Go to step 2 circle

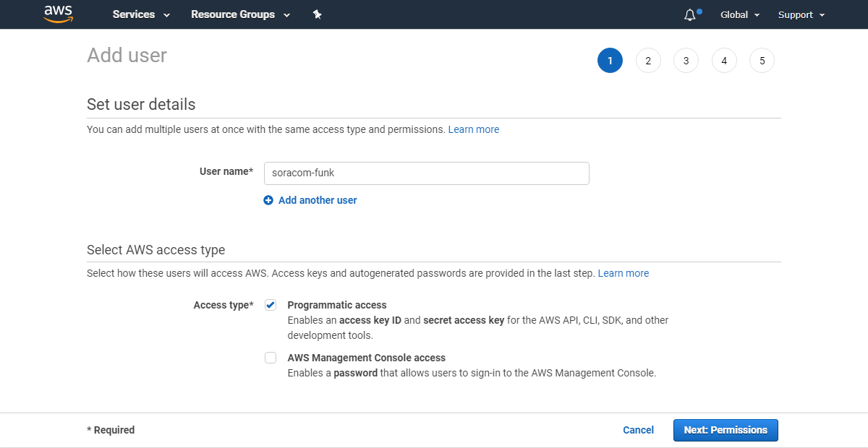coord(648,61)
